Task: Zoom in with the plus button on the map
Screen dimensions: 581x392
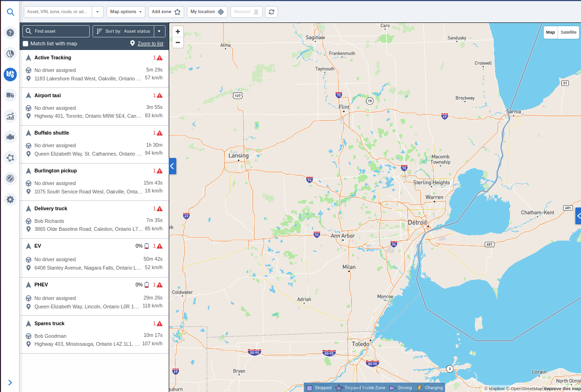Action: [178, 31]
